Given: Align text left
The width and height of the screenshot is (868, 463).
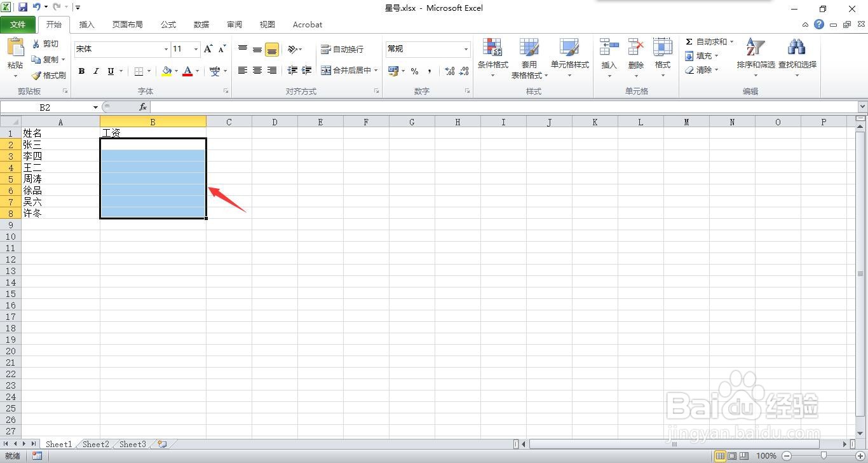Looking at the screenshot, I should [x=243, y=71].
